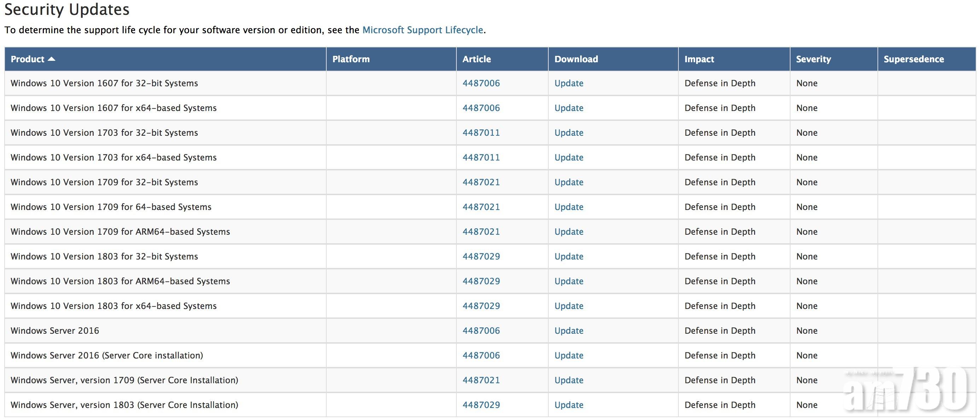Sort by the Platform column header
This screenshot has height=420, width=980.
[x=351, y=59]
